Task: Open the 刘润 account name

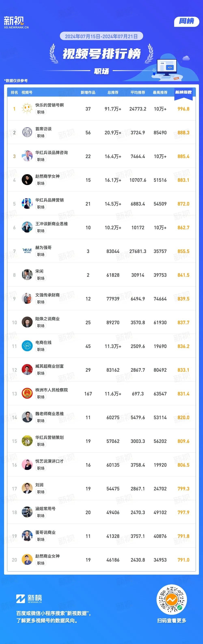Action: [39, 485]
